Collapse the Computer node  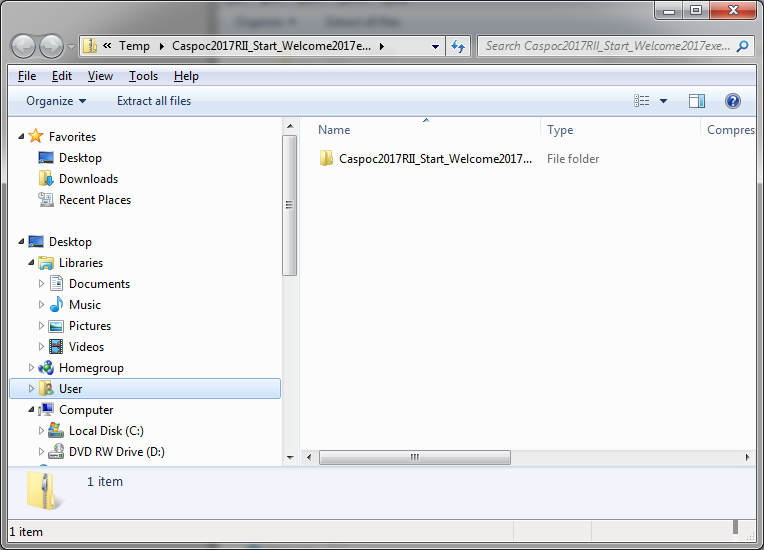31,409
